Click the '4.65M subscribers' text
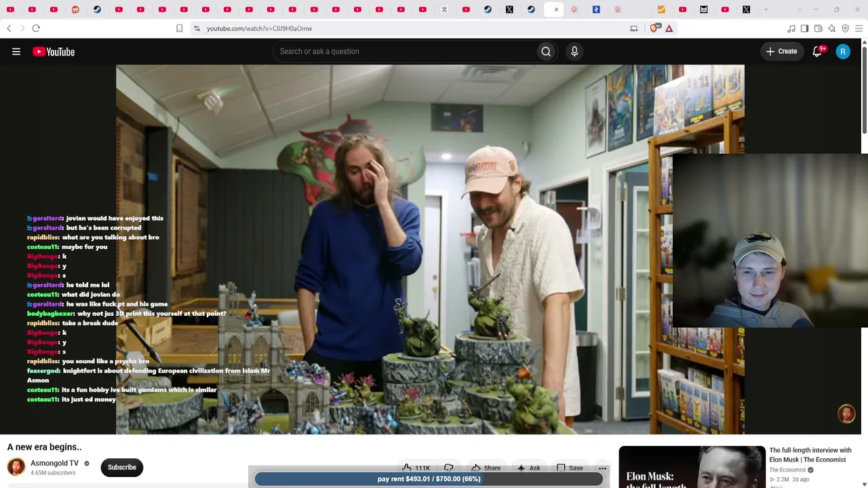Screen dimensions: 868x488 [53, 473]
